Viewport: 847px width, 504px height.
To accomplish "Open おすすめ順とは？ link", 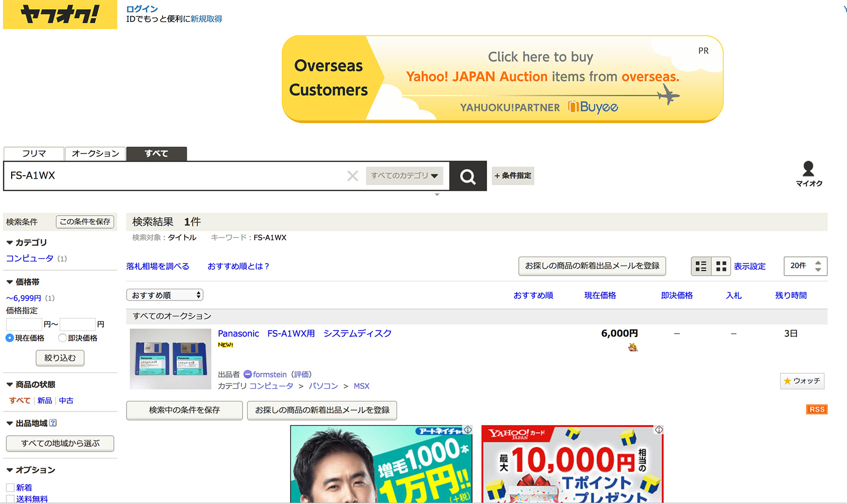I will pos(238,267).
